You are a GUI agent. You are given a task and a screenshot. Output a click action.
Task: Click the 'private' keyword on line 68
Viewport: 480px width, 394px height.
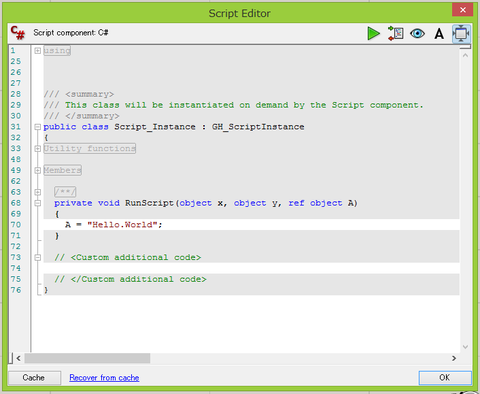pyautogui.click(x=73, y=203)
